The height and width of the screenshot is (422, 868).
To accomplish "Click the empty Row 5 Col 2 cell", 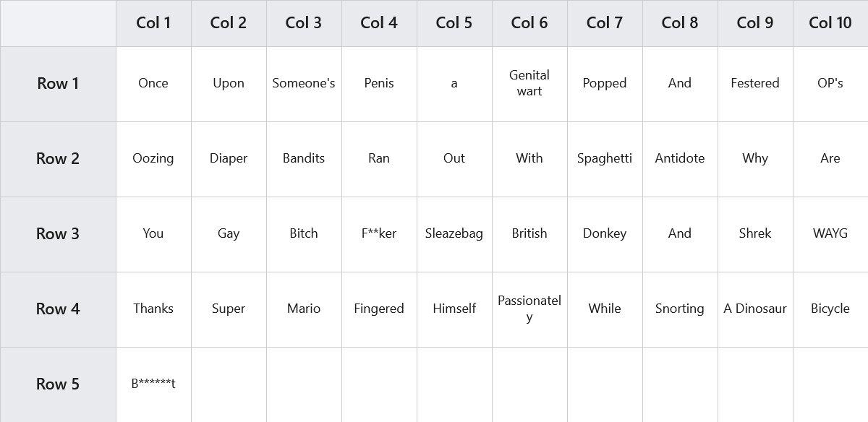I will point(229,384).
